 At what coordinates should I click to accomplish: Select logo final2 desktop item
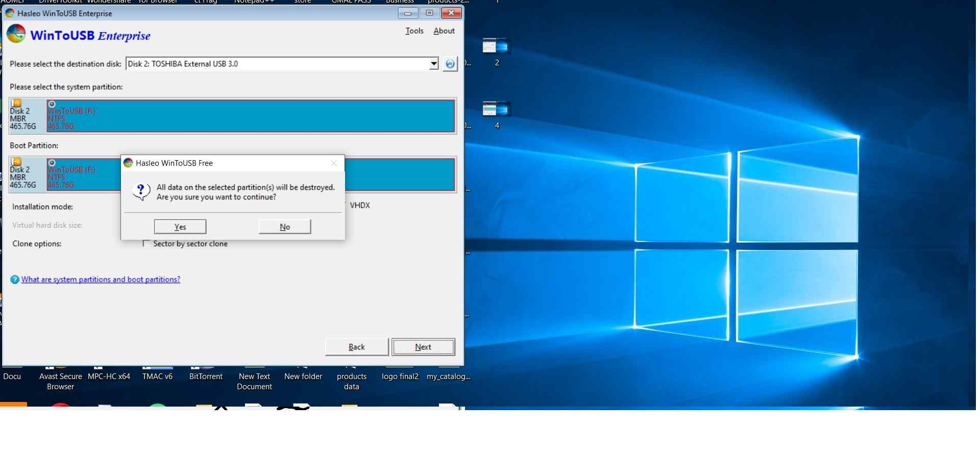coord(400,375)
